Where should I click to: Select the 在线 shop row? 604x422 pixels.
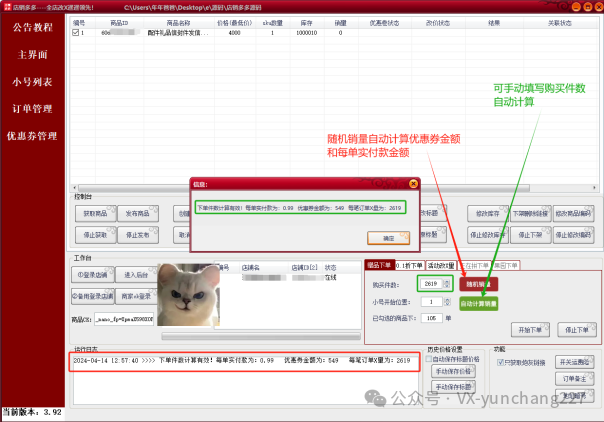[x=288, y=278]
